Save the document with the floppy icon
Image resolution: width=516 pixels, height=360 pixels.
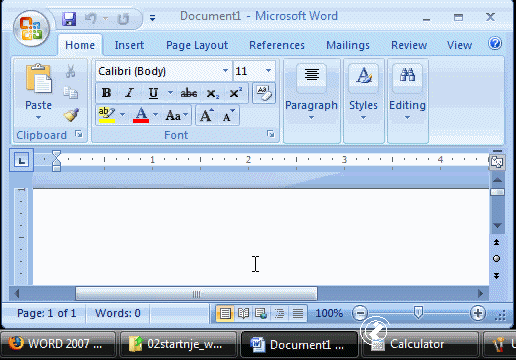coord(69,19)
